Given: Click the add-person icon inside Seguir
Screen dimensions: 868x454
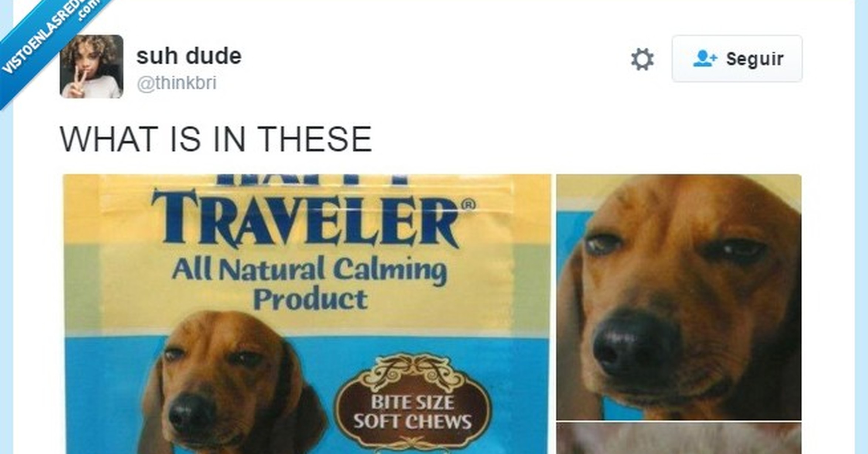Looking at the screenshot, I should coord(705,59).
